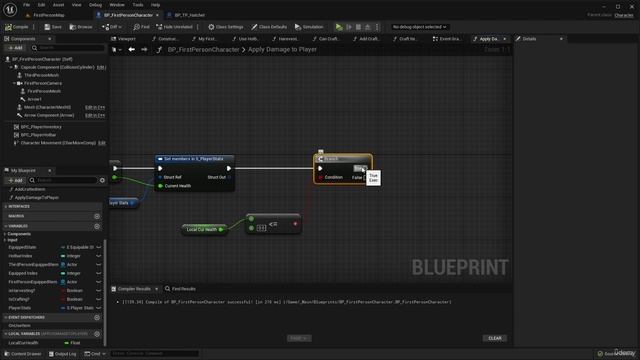Screen dimensions: 640x360
Task: Click Edit in C++ link for Arrow Component
Action: coord(95,115)
